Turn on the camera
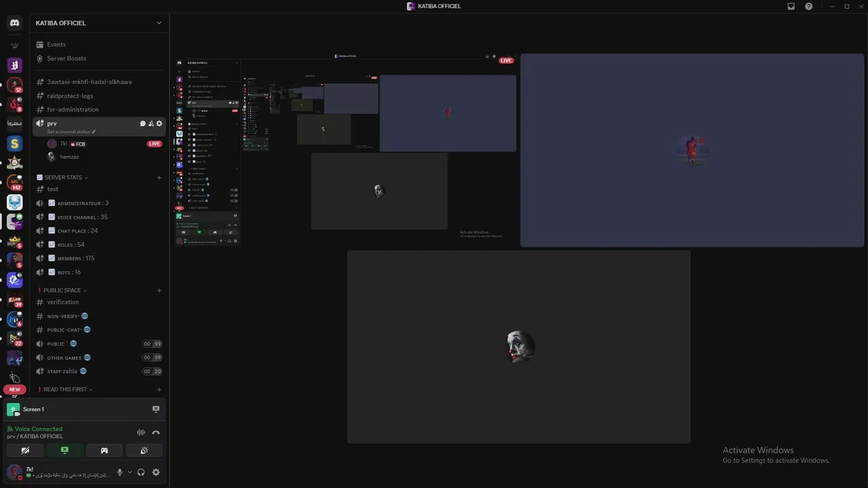868x488 pixels. coord(25,450)
